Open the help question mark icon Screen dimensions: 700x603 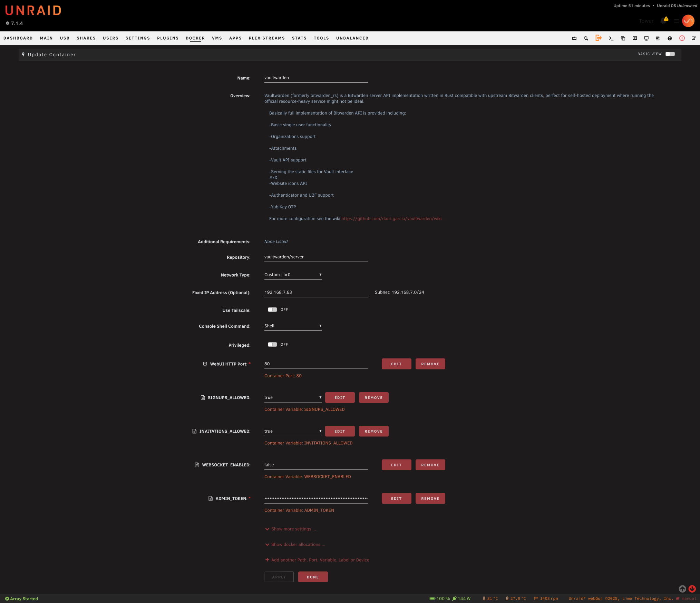669,38
